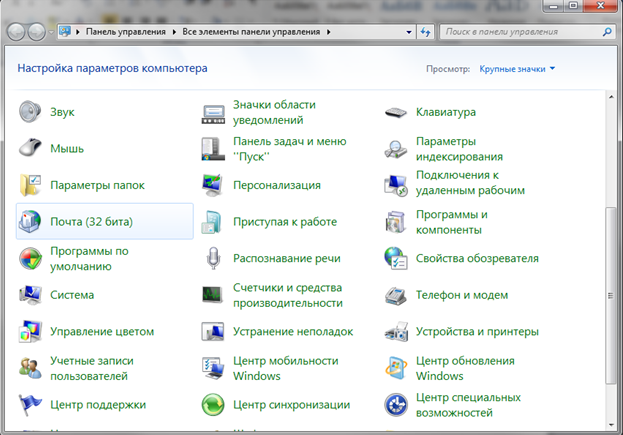Expand the Панель управления breadcrumb arrow
This screenshot has width=623, height=435.
coord(176,32)
